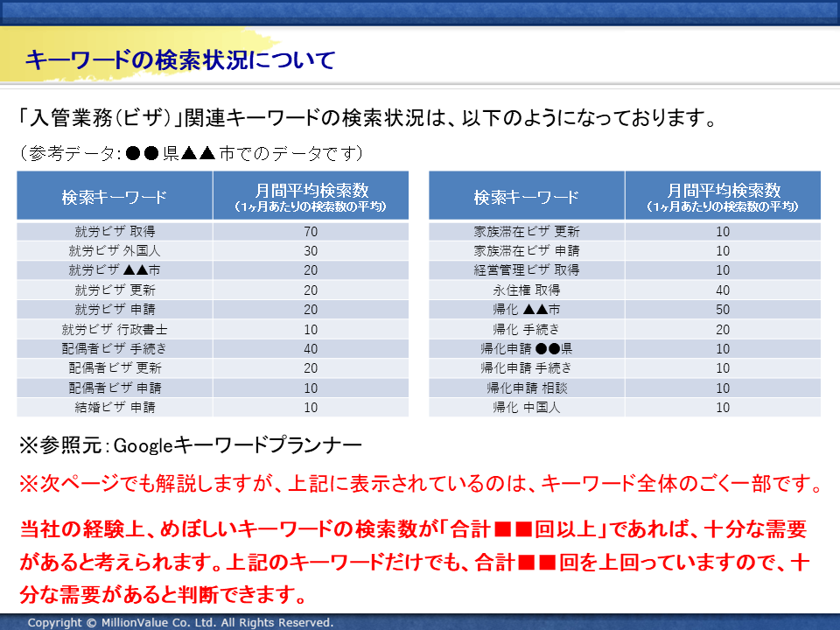Click the value 20 in the 就労ビザ 更新 row
Image resolution: width=840 pixels, height=630 pixels.
pyautogui.click(x=311, y=290)
